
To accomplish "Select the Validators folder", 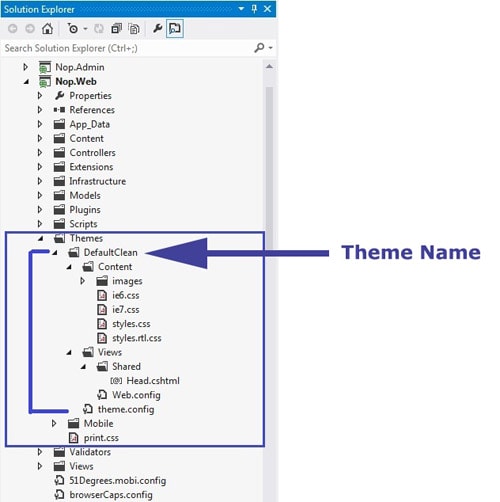I will tap(90, 452).
